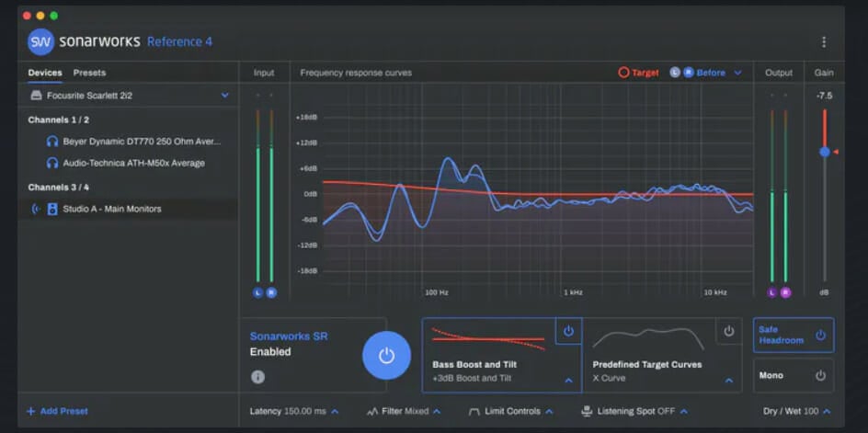Click the L badge under Input meter
This screenshot has height=433, width=868.
click(258, 292)
